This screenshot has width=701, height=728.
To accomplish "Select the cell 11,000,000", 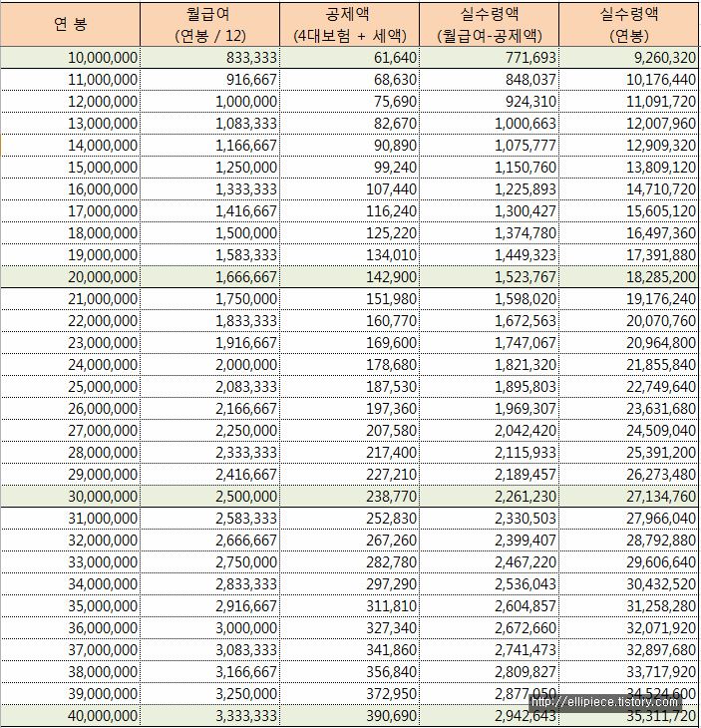I will (x=70, y=80).
